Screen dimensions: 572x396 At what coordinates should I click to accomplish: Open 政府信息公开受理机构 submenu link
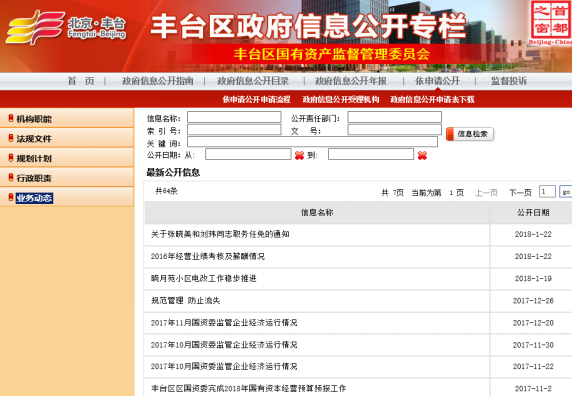[x=341, y=99]
